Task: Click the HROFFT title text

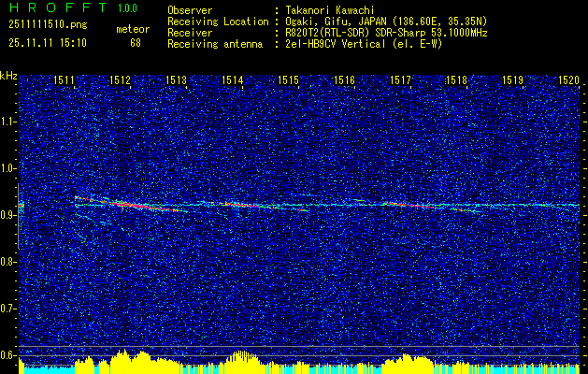Action: (x=51, y=9)
